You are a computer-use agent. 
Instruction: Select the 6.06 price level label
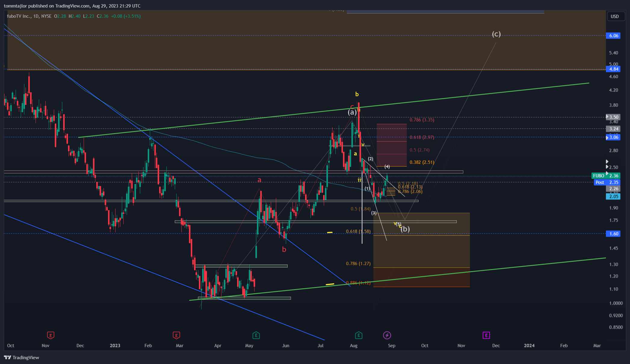click(613, 36)
